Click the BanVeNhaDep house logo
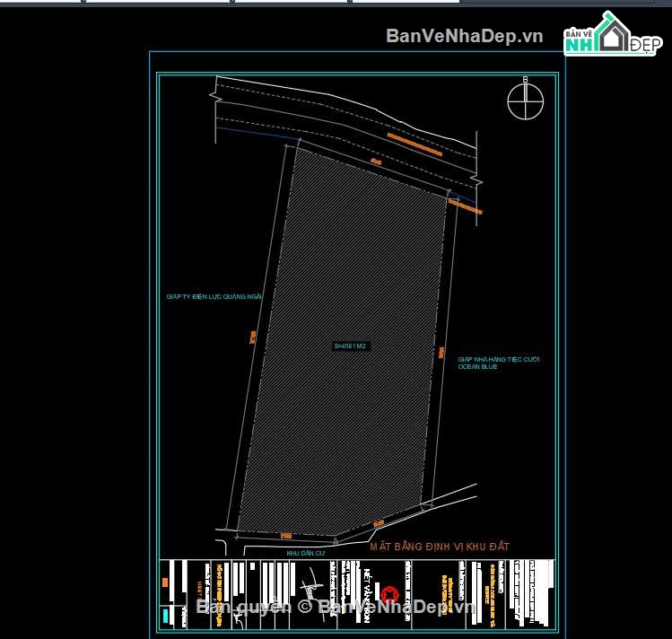 (x=610, y=38)
